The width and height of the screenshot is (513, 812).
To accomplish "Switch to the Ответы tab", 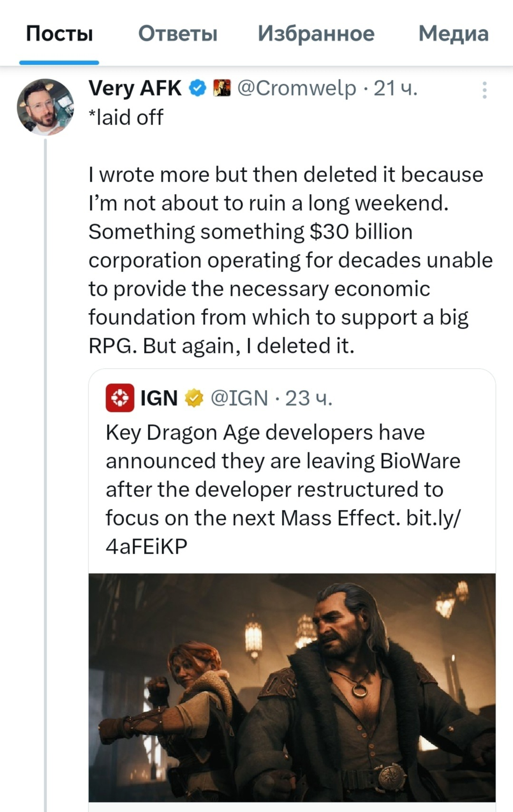I will [x=178, y=34].
